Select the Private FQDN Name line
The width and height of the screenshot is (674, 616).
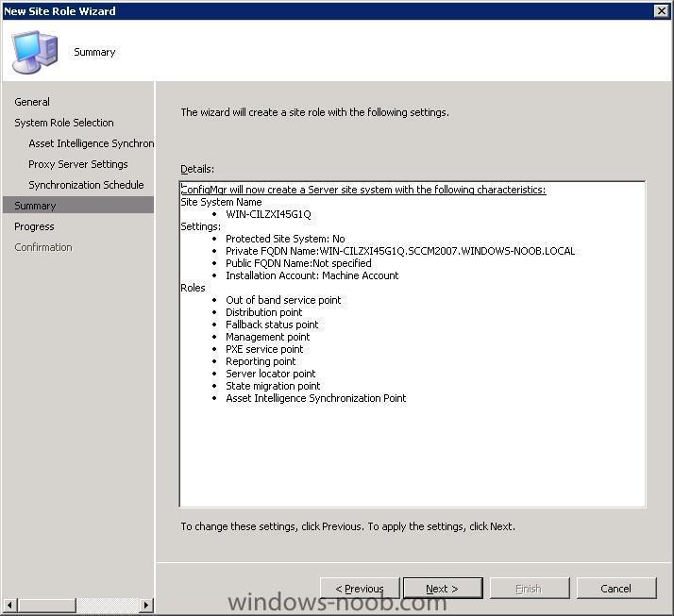click(x=400, y=251)
